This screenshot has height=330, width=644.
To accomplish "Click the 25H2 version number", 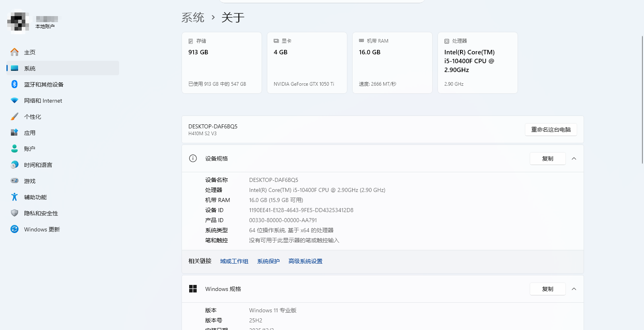I will (x=256, y=320).
